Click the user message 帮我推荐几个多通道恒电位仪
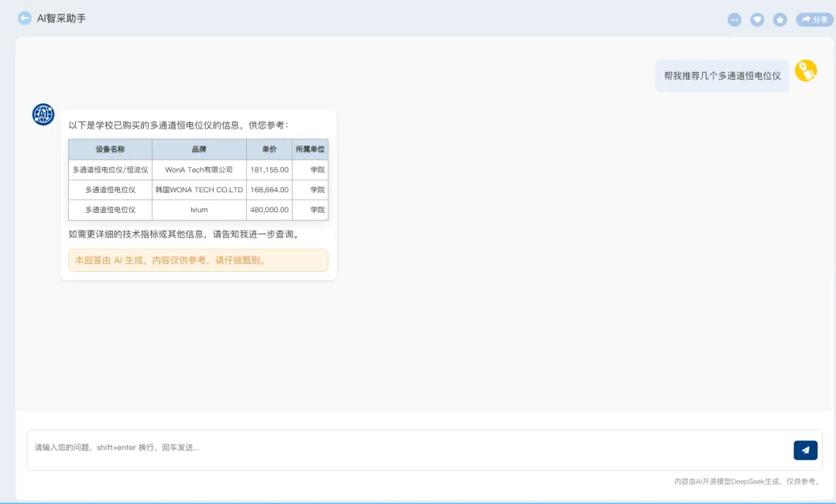The width and height of the screenshot is (836, 504). click(722, 76)
